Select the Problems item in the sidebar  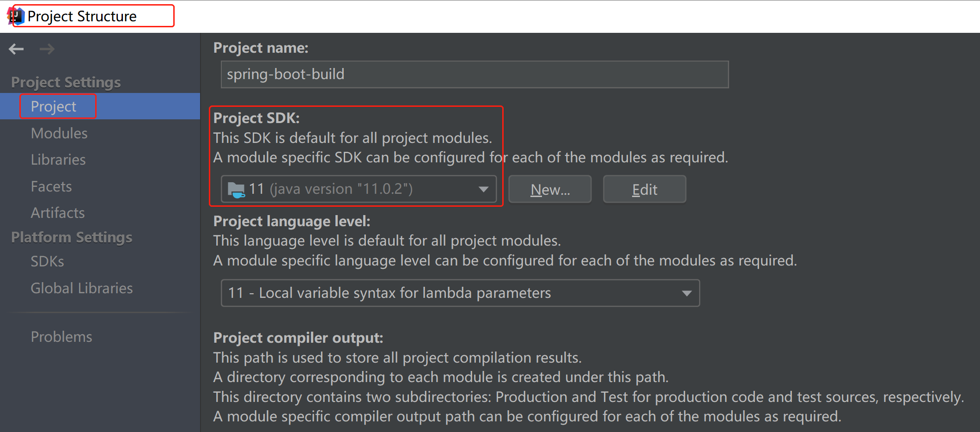click(x=61, y=336)
